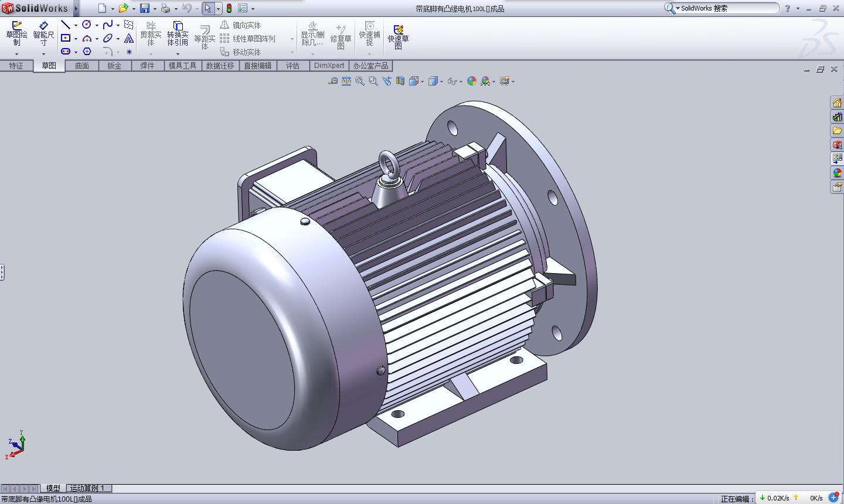Click the Edit Appearance color ball icon

point(472,81)
